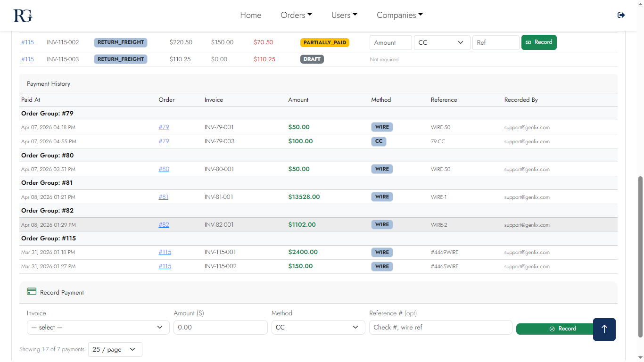
Task: Open order #82 link in payment history
Action: point(164,225)
